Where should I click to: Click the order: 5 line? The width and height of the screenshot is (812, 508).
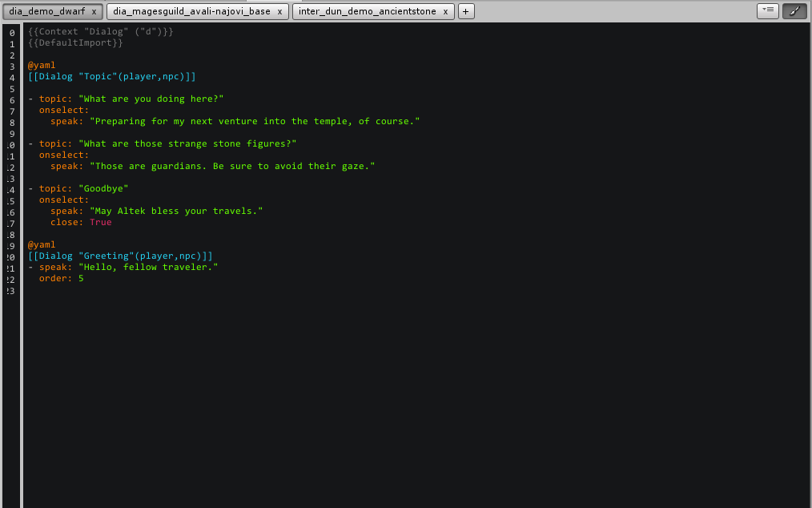(61, 278)
